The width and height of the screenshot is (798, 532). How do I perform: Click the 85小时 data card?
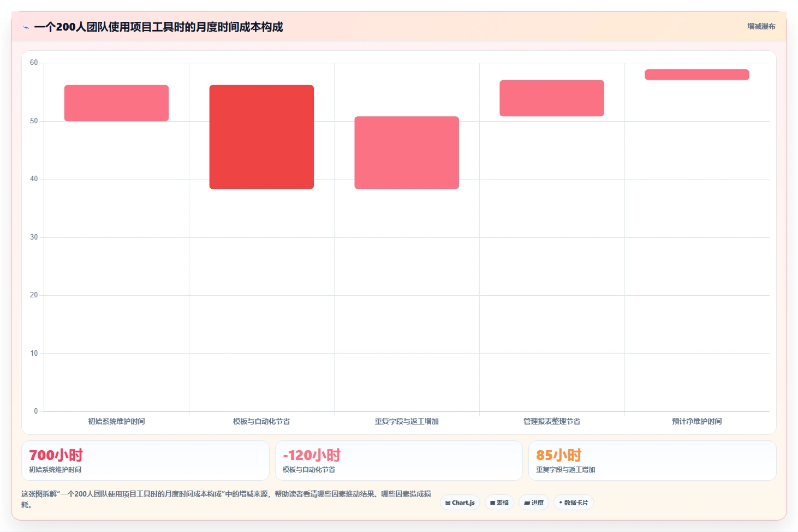652,461
